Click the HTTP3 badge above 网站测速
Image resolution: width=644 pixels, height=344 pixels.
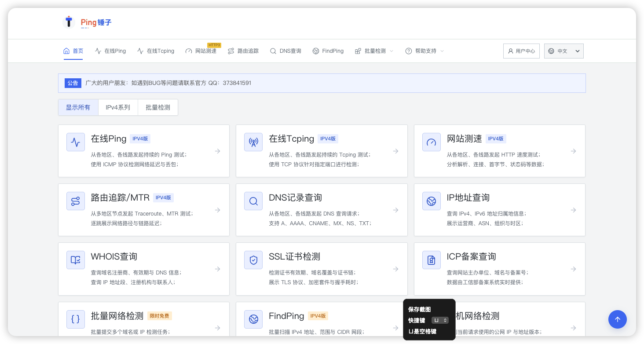pyautogui.click(x=214, y=45)
